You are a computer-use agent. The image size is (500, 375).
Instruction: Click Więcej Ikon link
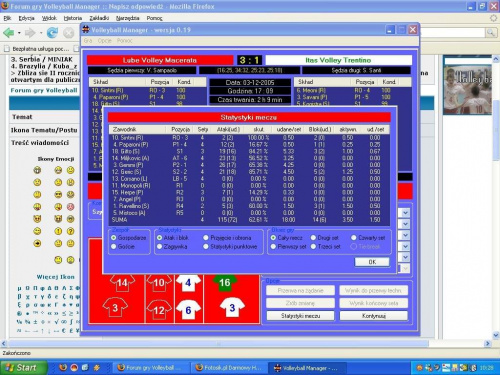click(x=56, y=277)
